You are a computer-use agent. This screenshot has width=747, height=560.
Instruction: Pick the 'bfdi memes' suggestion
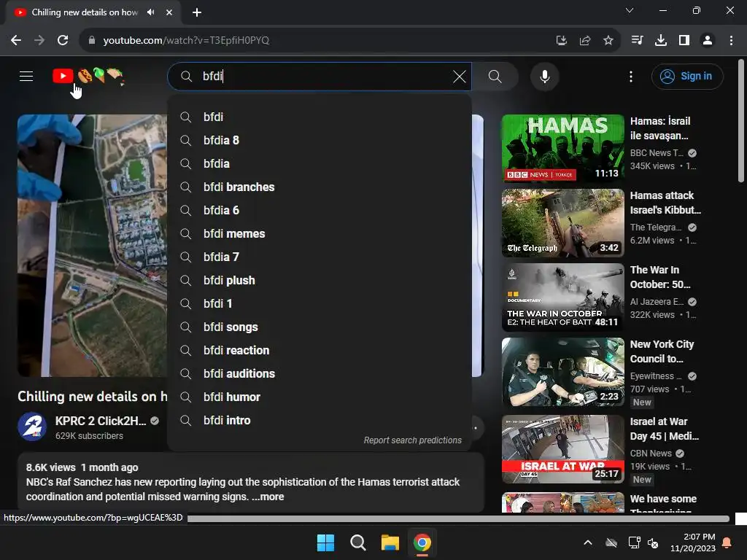tap(320, 234)
